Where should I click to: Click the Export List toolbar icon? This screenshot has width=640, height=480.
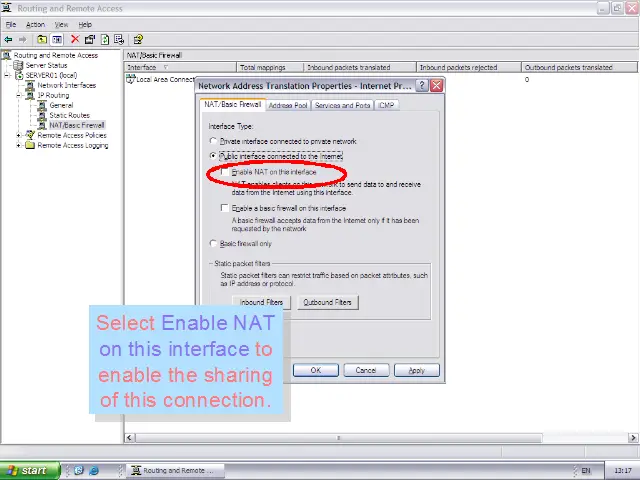[x=119, y=40]
